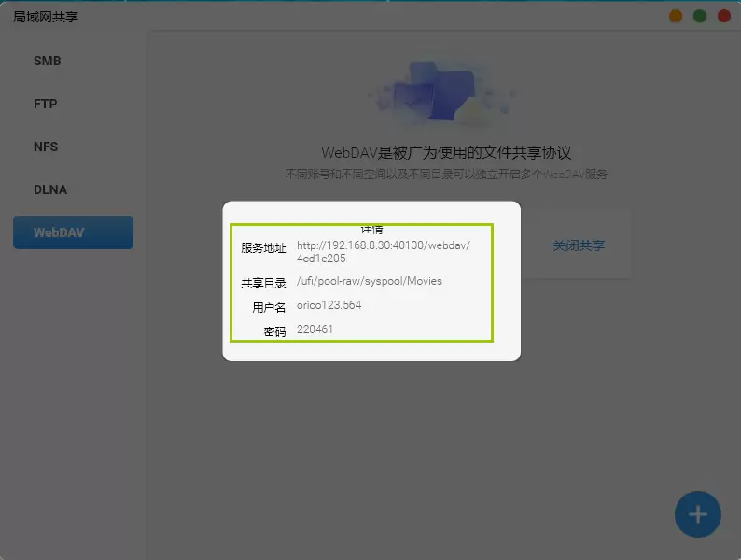Viewport: 741px width, 560px height.
Task: Open the FTP sharing tab
Action: coord(46,104)
